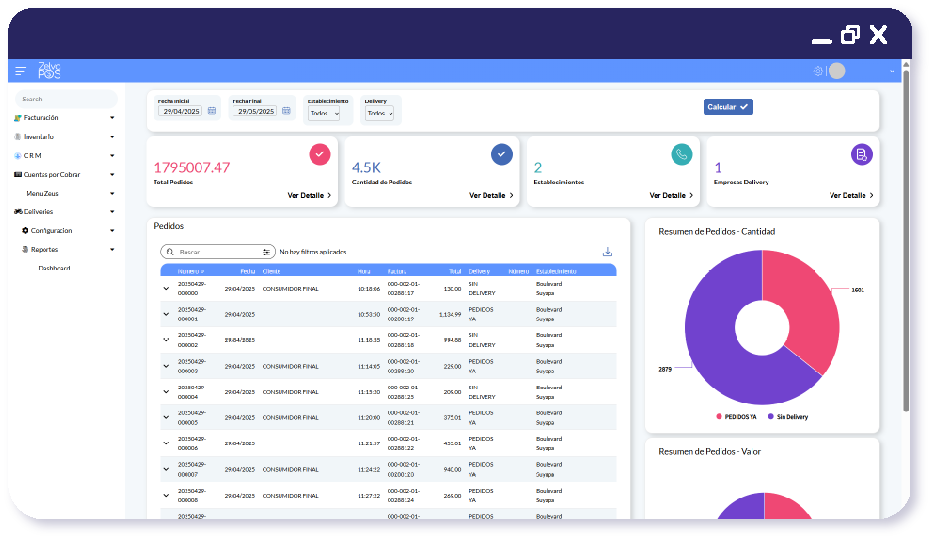The height and width of the screenshot is (542, 935).
Task: Focus the sidebar Search field
Action: (66, 99)
